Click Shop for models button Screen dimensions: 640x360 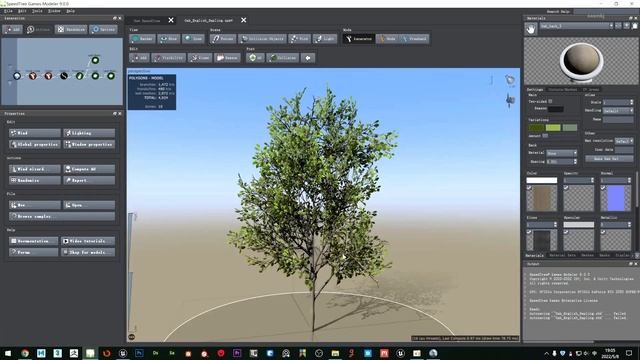click(x=88, y=252)
